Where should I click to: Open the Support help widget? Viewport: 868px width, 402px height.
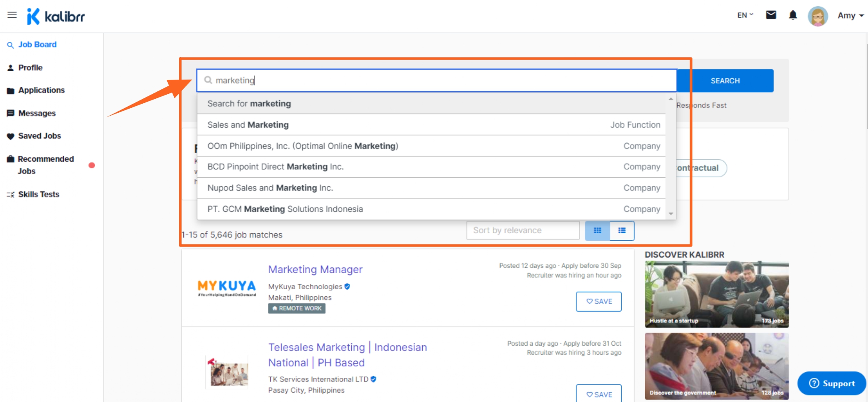click(x=831, y=383)
